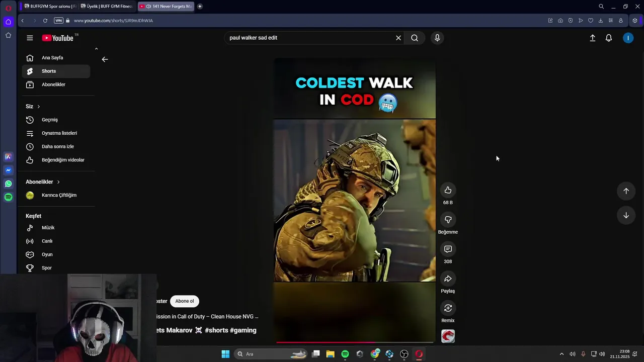Open the ad blocker shield icon
644x362 pixels.
point(571,21)
